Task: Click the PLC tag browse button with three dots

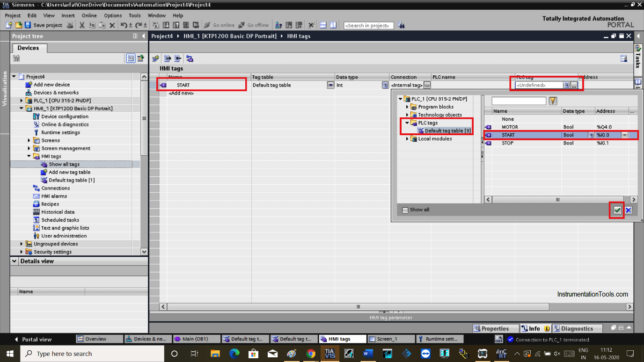Action: coord(574,85)
